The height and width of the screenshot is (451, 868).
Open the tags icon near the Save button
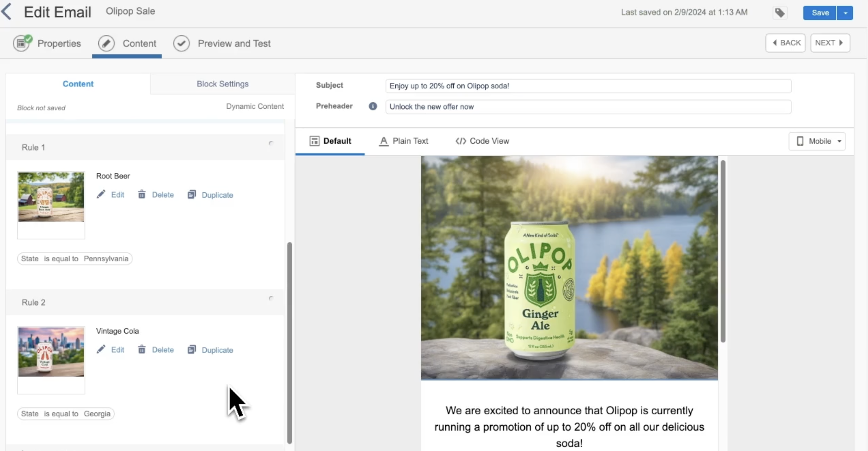pyautogui.click(x=779, y=13)
